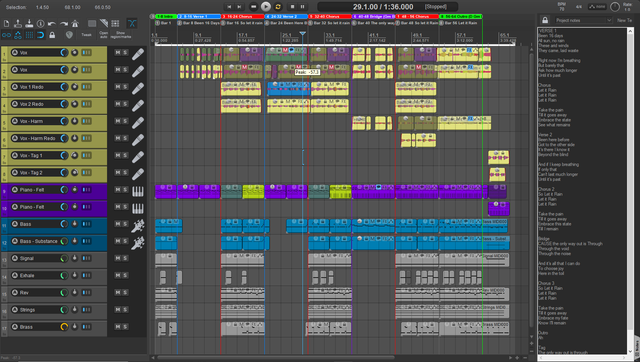Click the Piano-Felt yellow-green MIDI clip

[x=253, y=191]
